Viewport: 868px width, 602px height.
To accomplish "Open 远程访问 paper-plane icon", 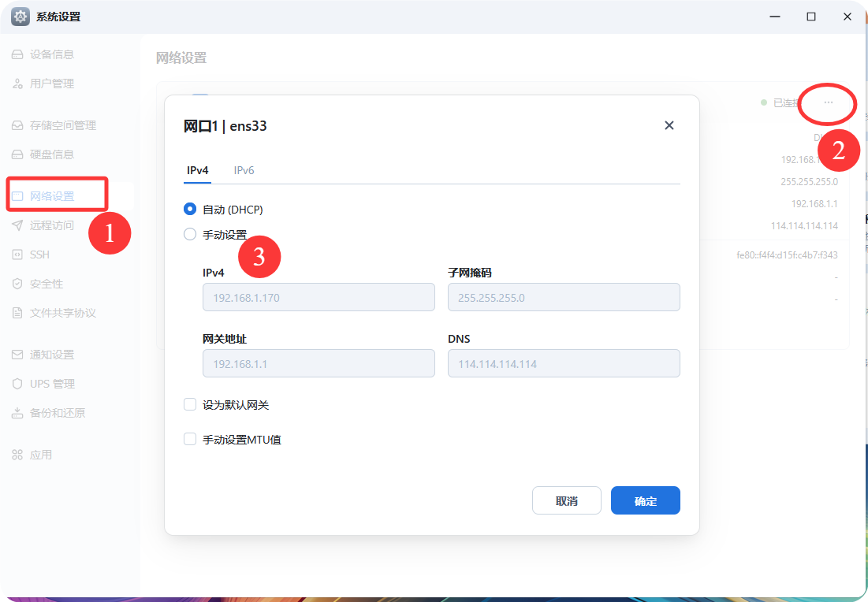I will (x=17, y=225).
